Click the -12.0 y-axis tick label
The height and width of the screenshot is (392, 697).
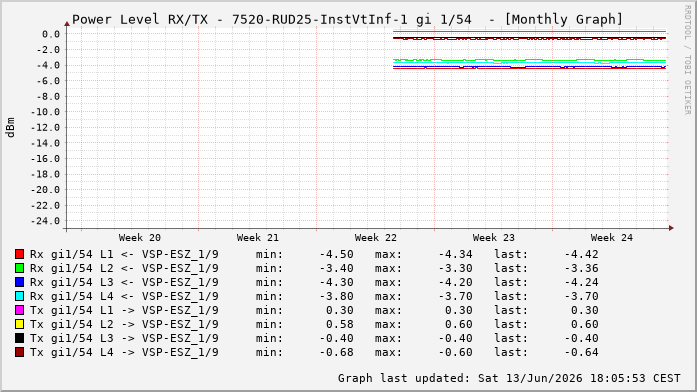[45, 128]
